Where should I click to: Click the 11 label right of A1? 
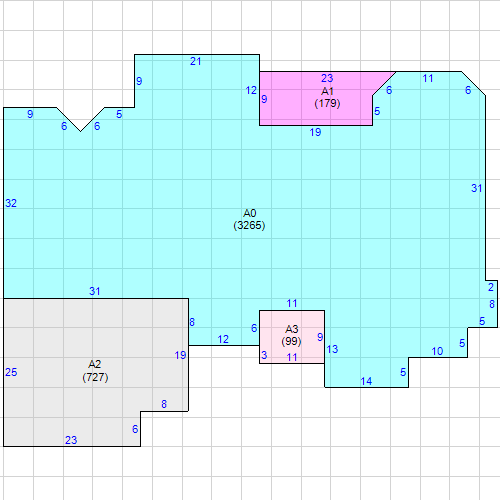(428, 79)
